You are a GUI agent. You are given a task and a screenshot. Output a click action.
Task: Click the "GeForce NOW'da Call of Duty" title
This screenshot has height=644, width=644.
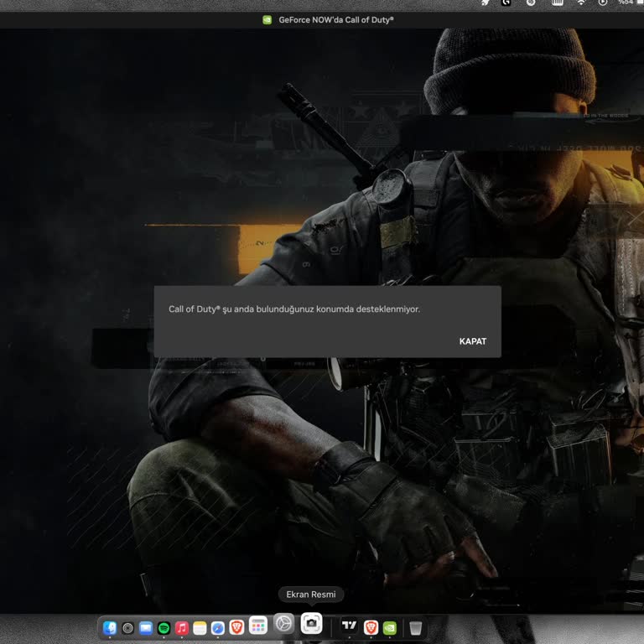[x=336, y=20]
